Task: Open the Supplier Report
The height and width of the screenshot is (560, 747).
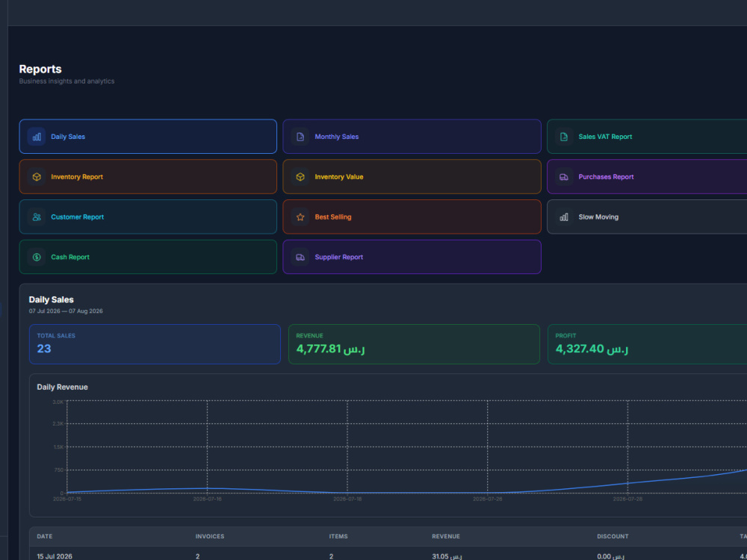Action: (x=412, y=257)
